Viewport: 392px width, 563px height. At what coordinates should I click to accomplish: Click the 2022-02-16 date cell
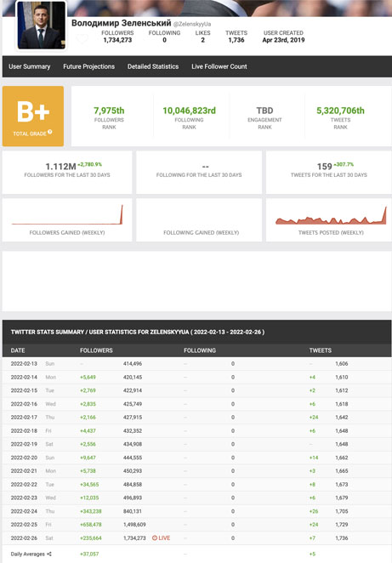[x=24, y=404]
